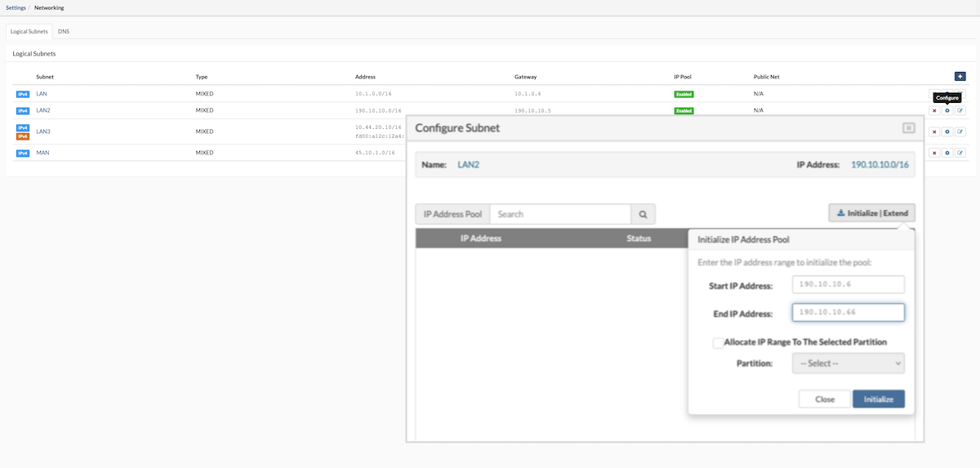
Task: Open configure gear icon for MAN subnet
Action: [x=947, y=153]
